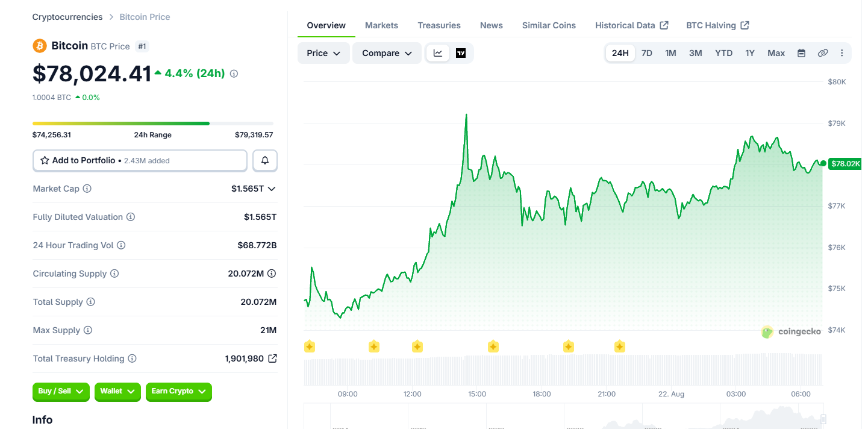The width and height of the screenshot is (868, 429).
Task: Open Max Supply info icon
Action: 88,330
